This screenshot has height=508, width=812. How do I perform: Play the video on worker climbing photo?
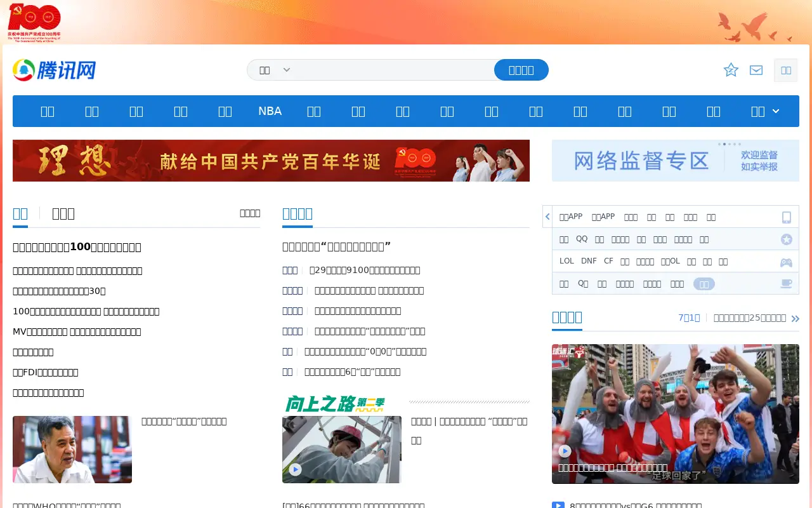295,469
